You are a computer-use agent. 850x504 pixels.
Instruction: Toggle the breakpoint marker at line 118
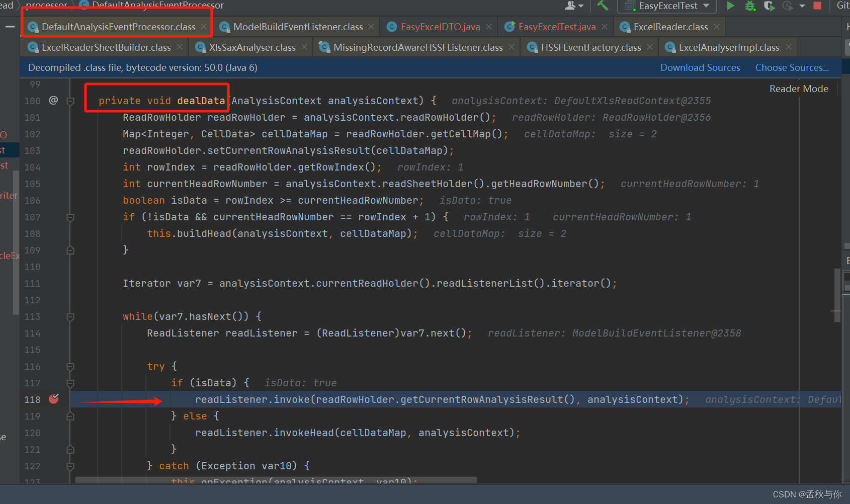(54, 399)
